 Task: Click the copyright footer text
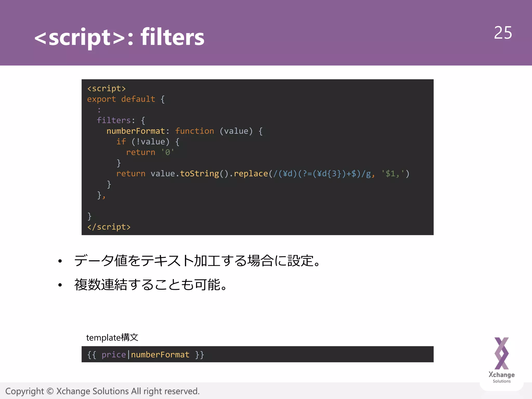point(102,391)
